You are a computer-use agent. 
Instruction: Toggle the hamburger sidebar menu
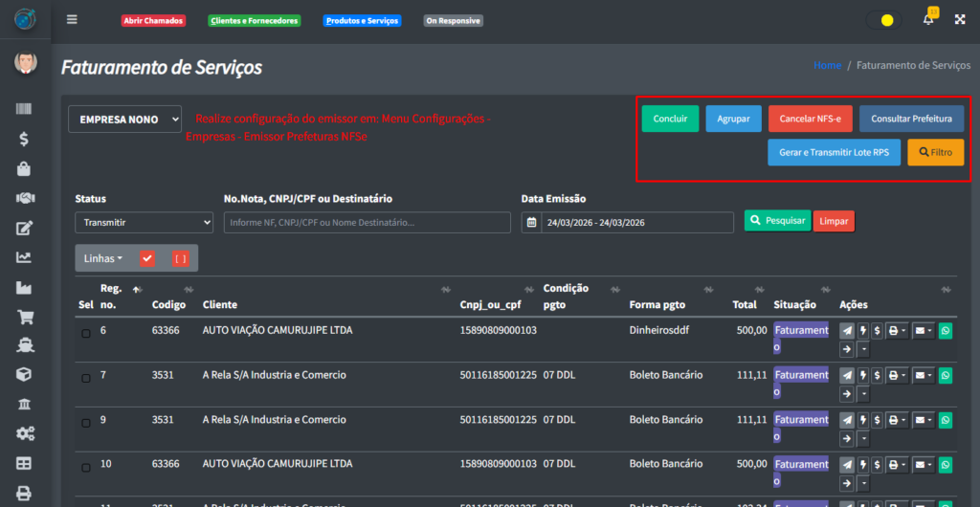(72, 20)
